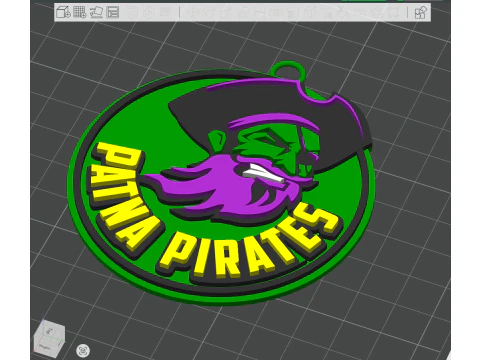This screenshot has width=480, height=360.
Task: Select the Patna Pirates keychain model
Action: 221,183
